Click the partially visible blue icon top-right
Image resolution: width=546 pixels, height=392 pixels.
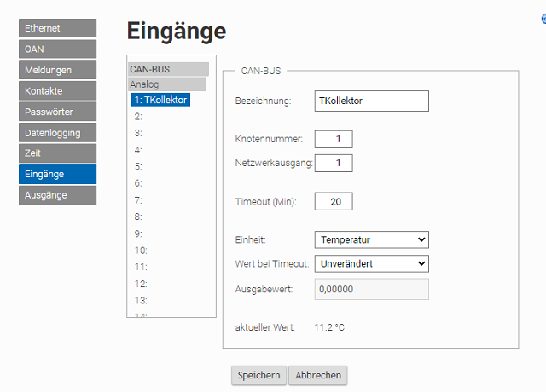[543, 19]
